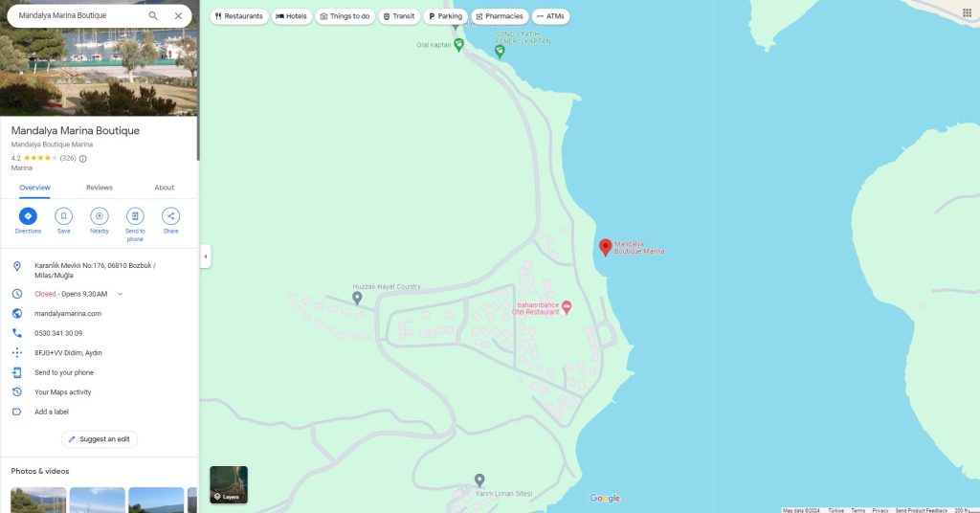Click the Huzzak Hayat Country map pin
The width and height of the screenshot is (980, 513).
tap(357, 298)
